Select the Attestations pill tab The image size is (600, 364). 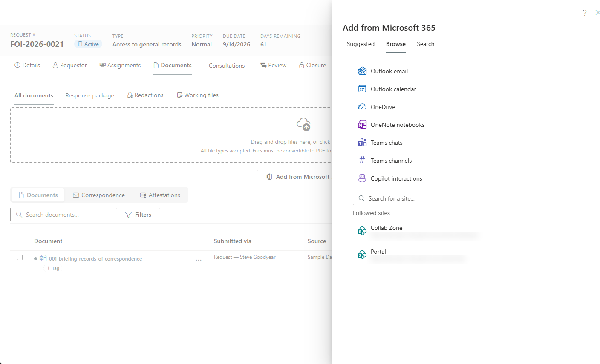pos(160,195)
